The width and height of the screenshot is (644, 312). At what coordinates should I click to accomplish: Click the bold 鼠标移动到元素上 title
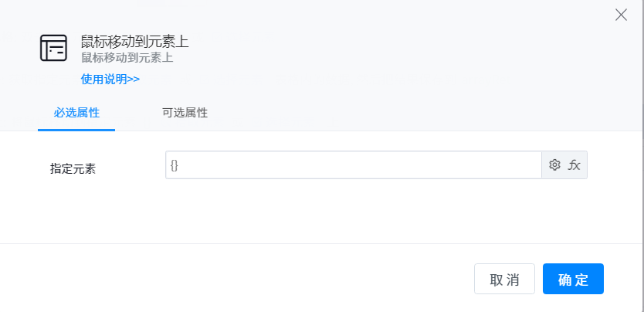(x=135, y=42)
